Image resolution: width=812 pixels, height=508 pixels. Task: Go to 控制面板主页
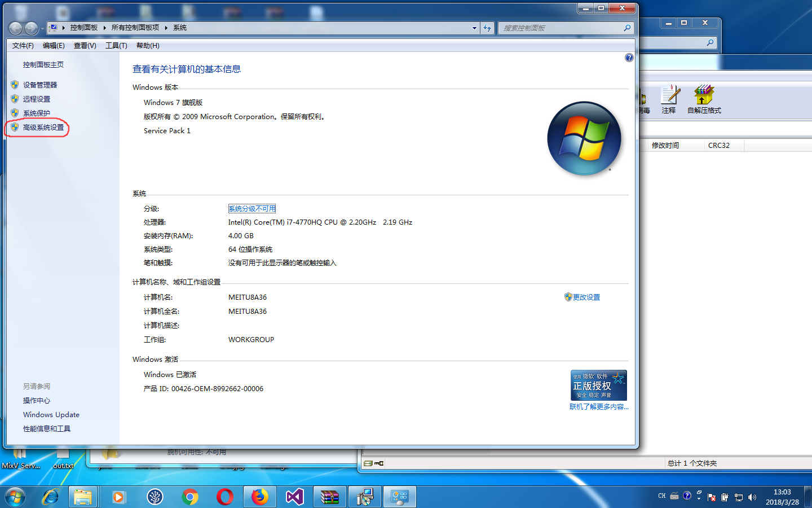coord(43,65)
